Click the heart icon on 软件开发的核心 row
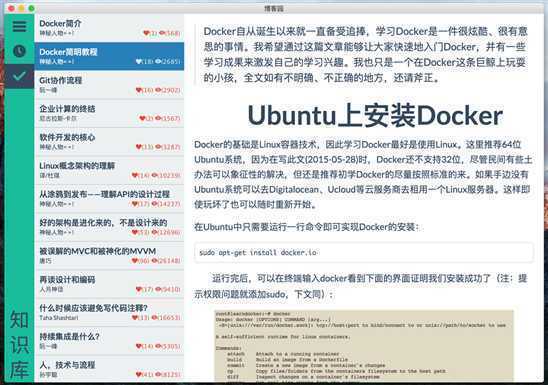Image resolution: width=548 pixels, height=385 pixels. [x=138, y=147]
